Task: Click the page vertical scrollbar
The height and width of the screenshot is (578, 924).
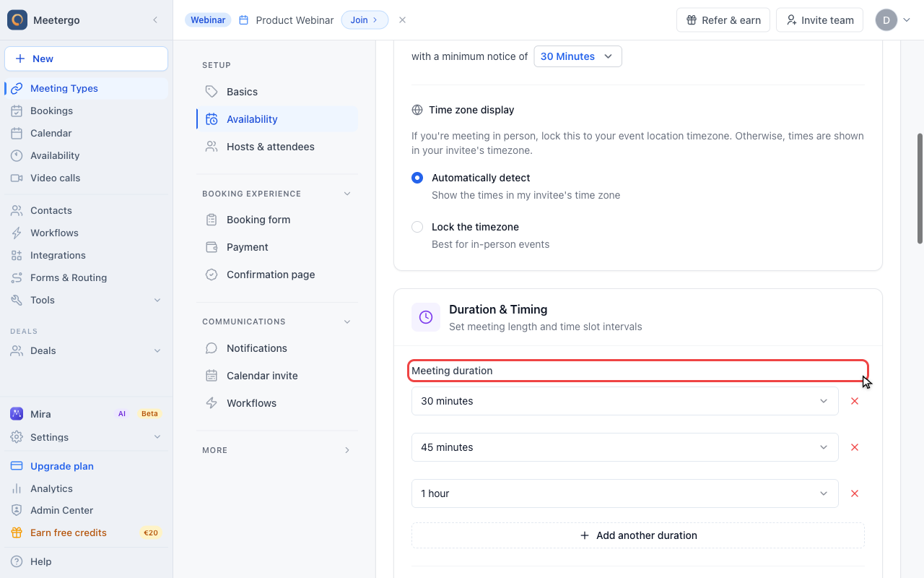Action: [920, 188]
